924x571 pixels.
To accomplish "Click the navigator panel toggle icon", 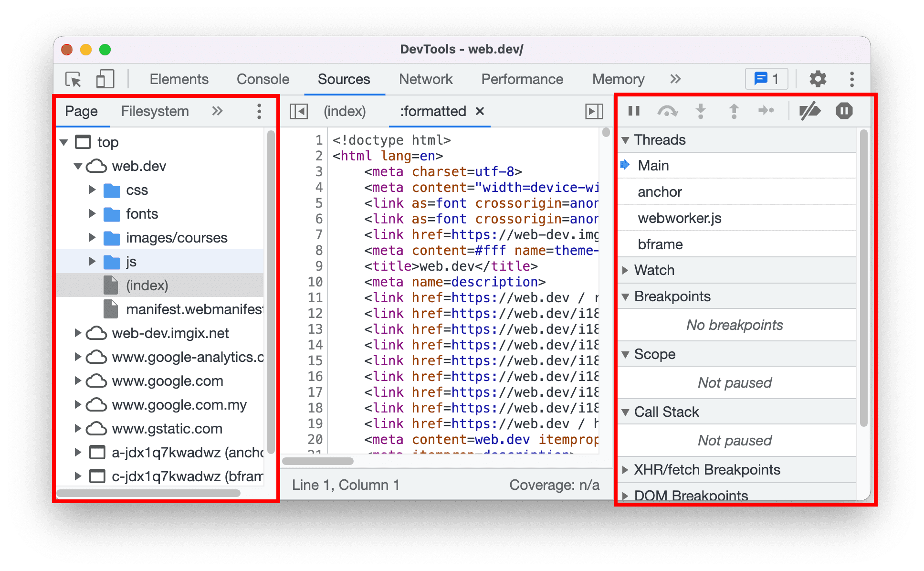I will [x=298, y=110].
